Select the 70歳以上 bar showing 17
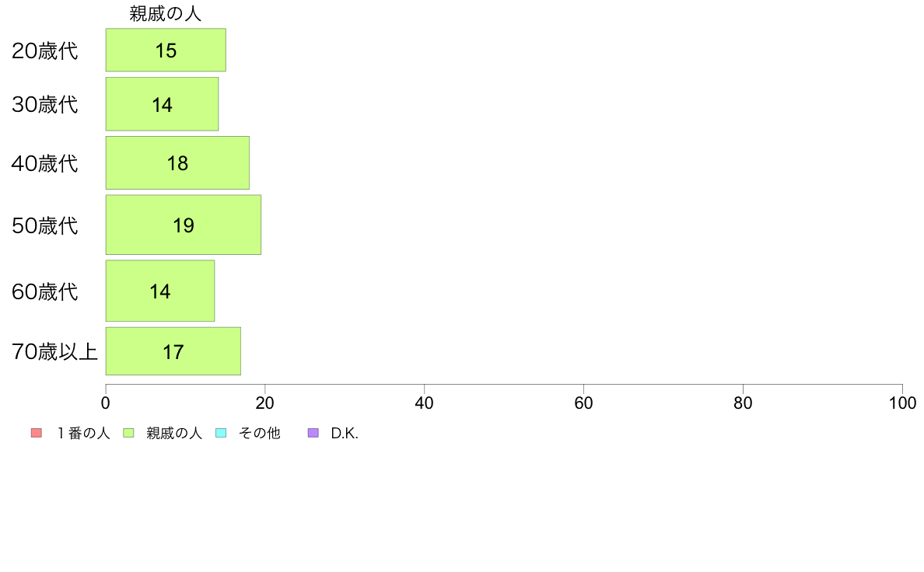 [x=173, y=351]
